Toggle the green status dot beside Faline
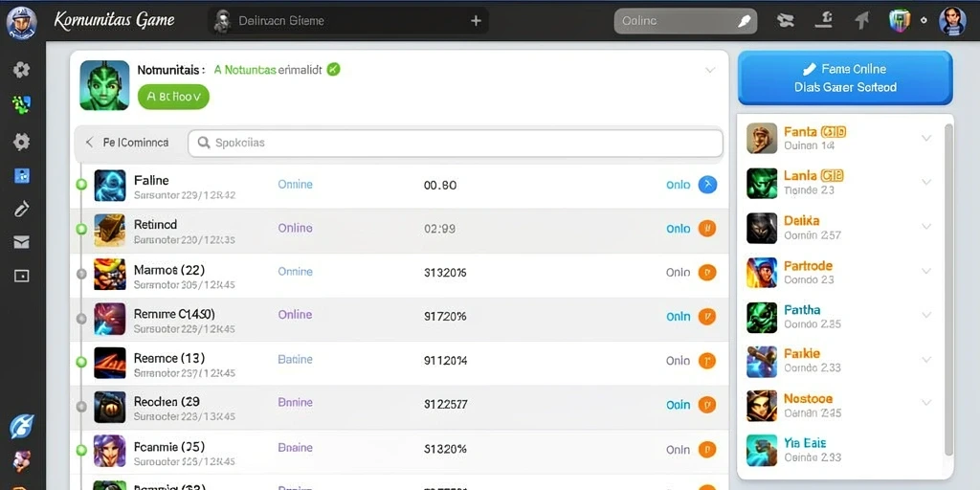Screen dimensions: 980x490 [80, 185]
